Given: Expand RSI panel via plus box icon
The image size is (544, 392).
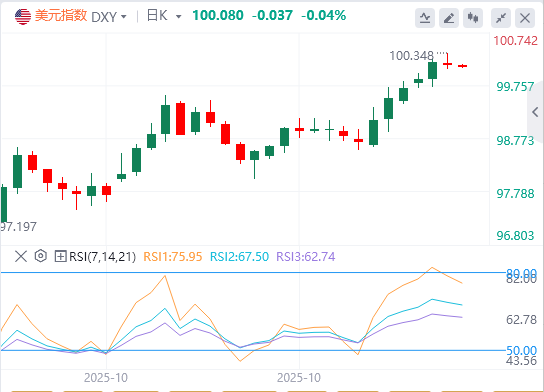Looking at the screenshot, I should 60,257.
